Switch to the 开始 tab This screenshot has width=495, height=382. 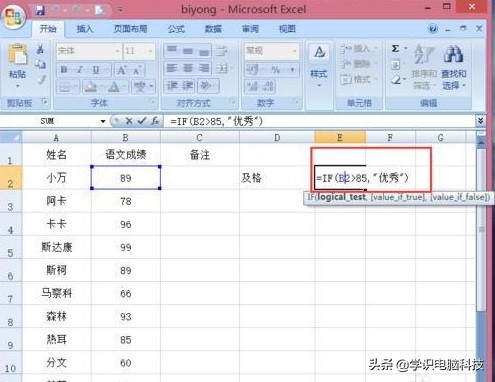[x=48, y=29]
